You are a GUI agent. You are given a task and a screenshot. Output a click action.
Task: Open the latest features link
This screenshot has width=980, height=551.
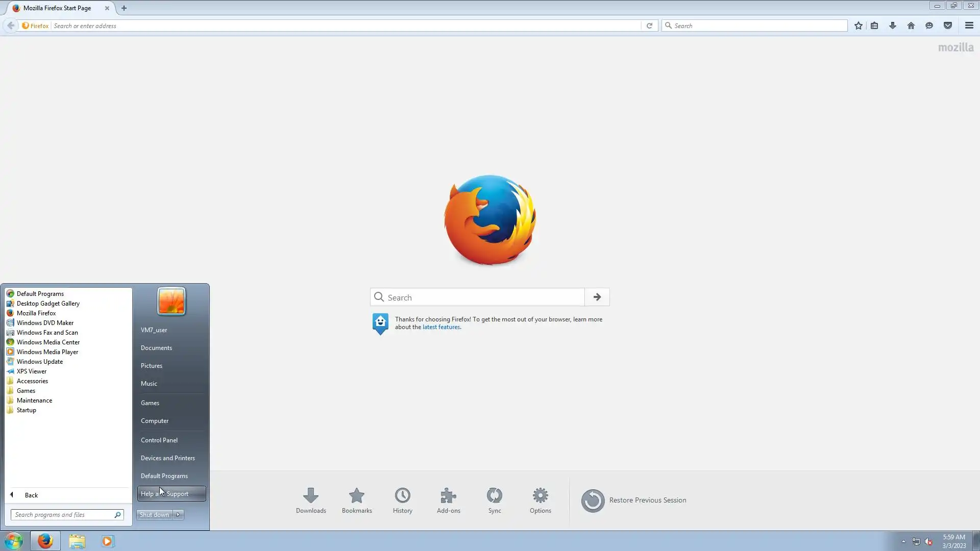[x=441, y=327]
